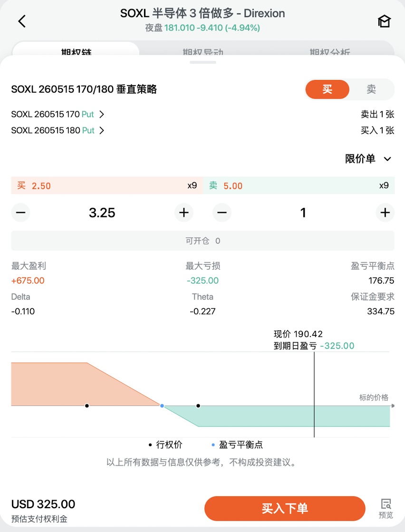
Task: Decrease quantity with minus button
Action: pos(222,213)
